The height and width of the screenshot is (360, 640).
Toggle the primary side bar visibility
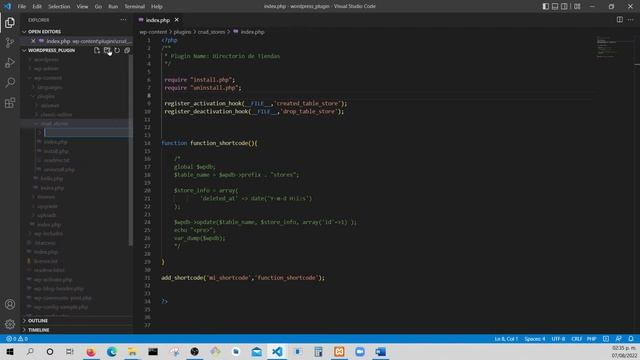point(545,6)
